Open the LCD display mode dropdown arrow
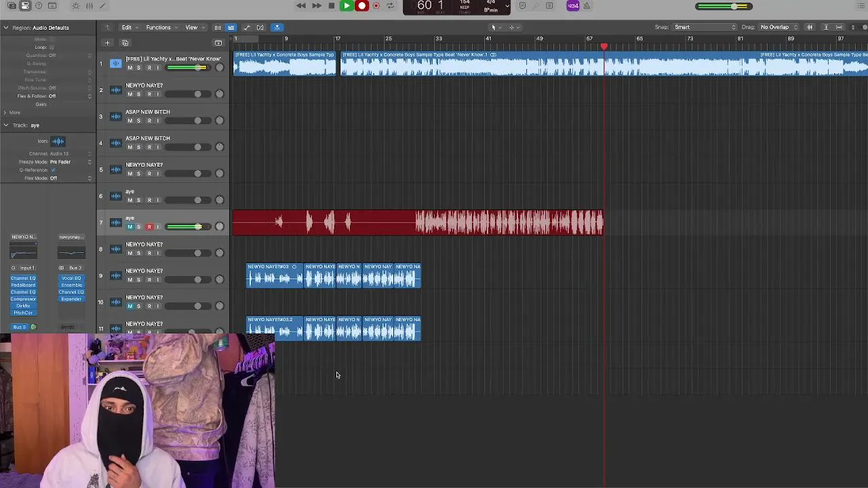Image resolution: width=868 pixels, height=488 pixels. 507,7
